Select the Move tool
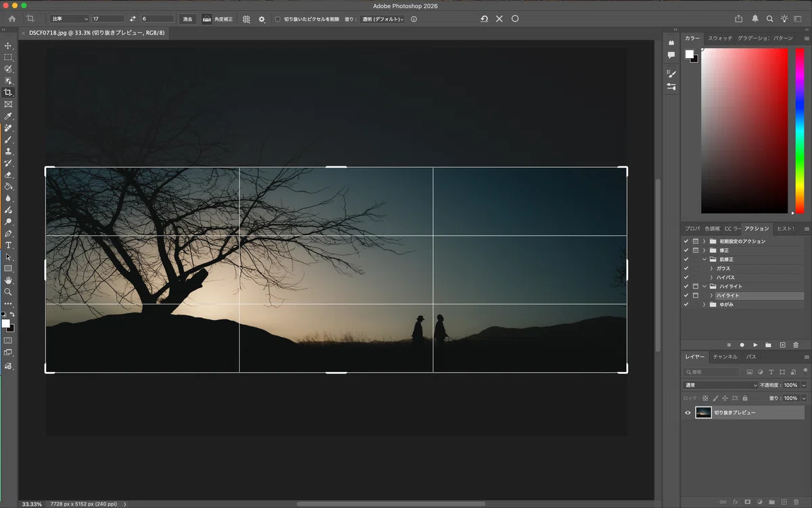The width and height of the screenshot is (812, 508). click(8, 46)
